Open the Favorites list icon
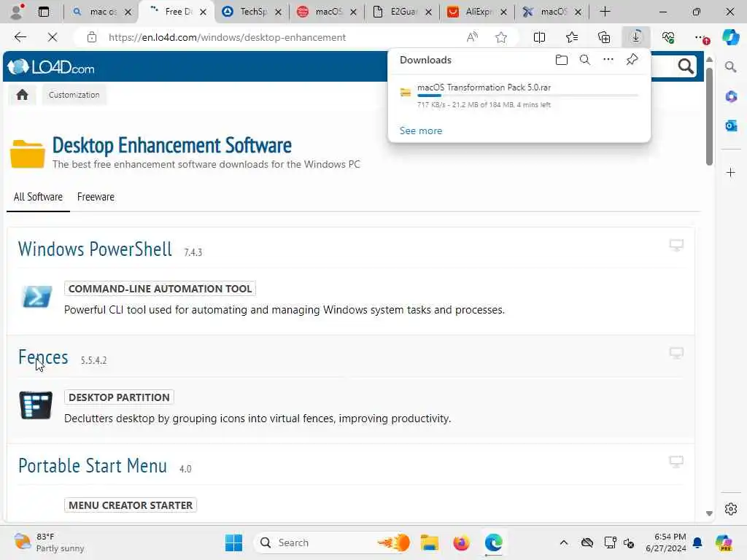Viewport: 747px width, 560px height. pyautogui.click(x=572, y=37)
